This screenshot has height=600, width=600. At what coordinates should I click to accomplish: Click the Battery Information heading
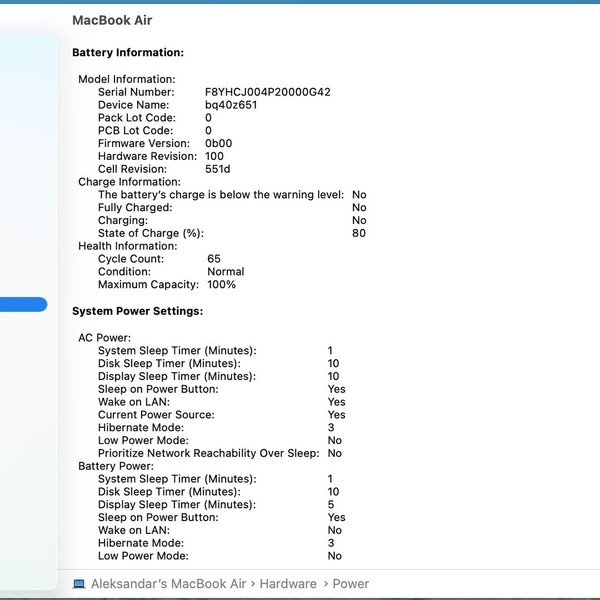(x=128, y=53)
